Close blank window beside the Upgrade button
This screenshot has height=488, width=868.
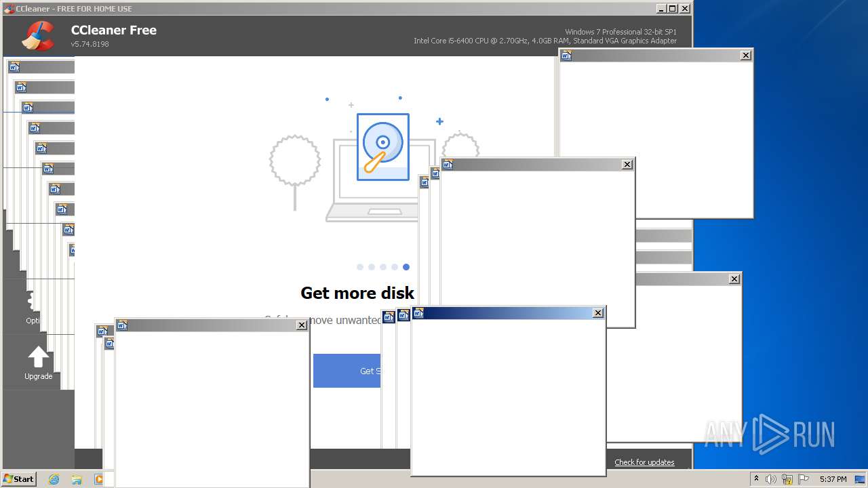coord(302,325)
